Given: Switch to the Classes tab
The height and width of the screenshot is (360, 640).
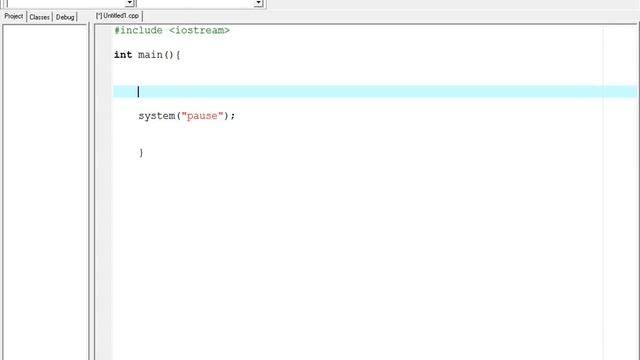Looking at the screenshot, I should (x=39, y=17).
